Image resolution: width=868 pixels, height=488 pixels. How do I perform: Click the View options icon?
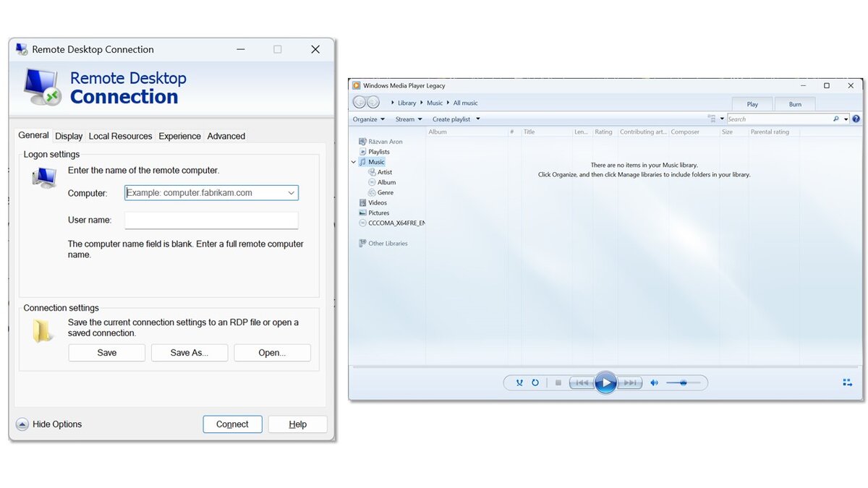click(712, 119)
